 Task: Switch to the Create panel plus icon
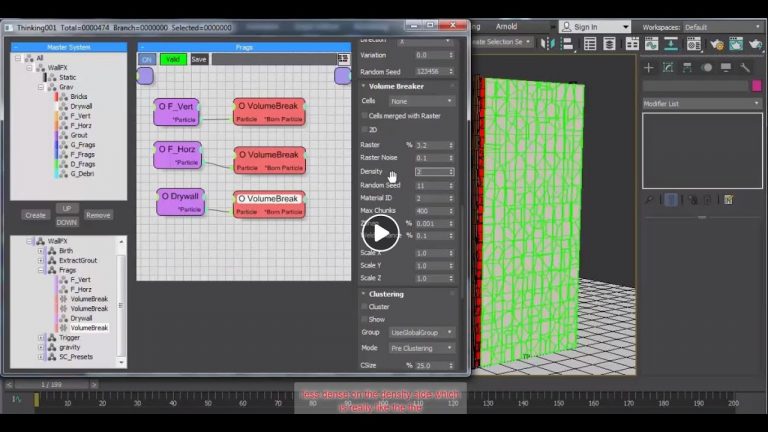648,68
